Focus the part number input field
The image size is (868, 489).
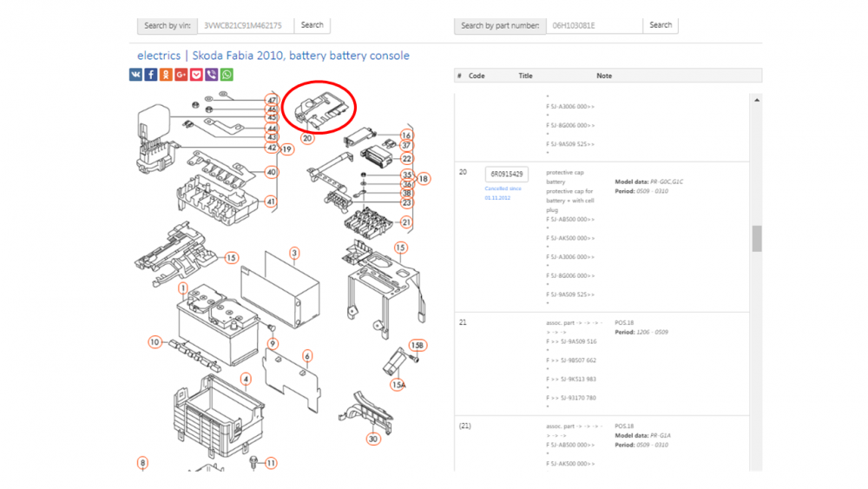point(595,25)
